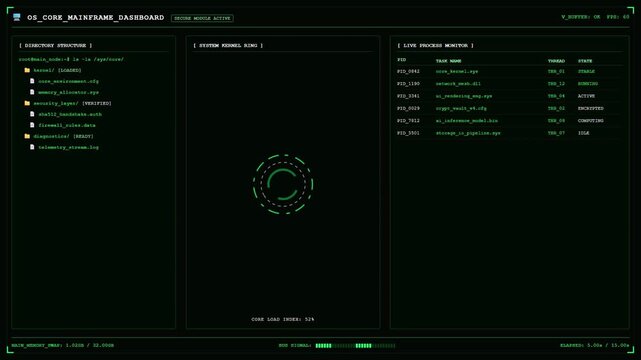Click the FPS counter in header

tap(618, 17)
